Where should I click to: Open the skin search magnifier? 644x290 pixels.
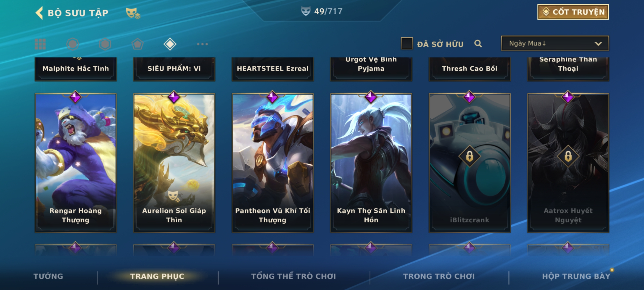(478, 44)
